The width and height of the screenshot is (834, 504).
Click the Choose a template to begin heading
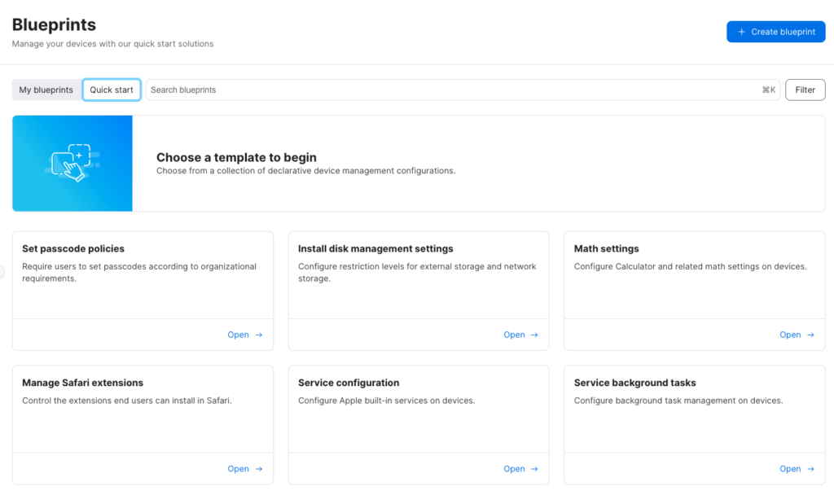(x=236, y=157)
